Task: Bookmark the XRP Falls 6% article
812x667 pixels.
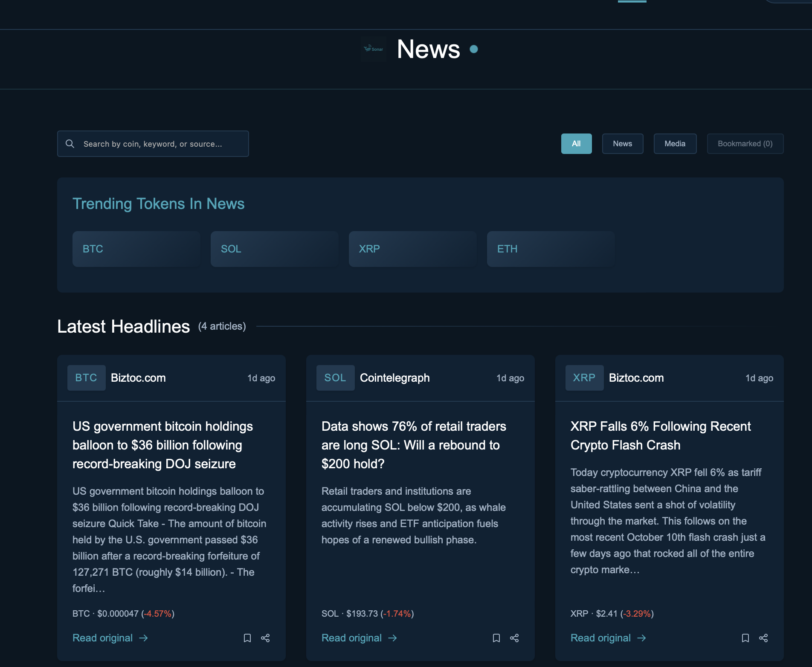Action: coord(745,638)
